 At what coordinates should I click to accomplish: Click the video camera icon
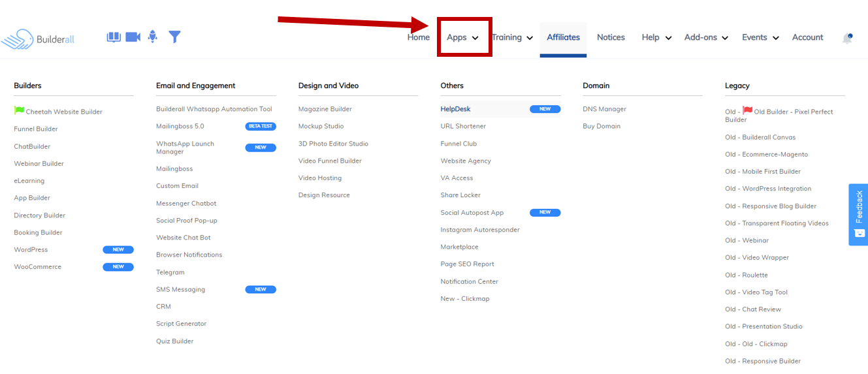[133, 37]
